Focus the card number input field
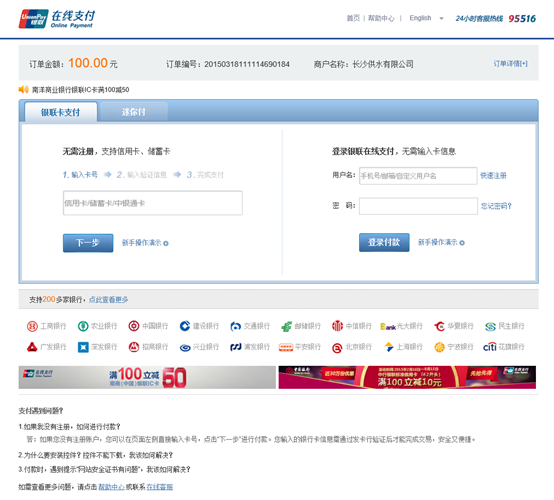Viewport: 554px width, 500px height. click(x=153, y=203)
